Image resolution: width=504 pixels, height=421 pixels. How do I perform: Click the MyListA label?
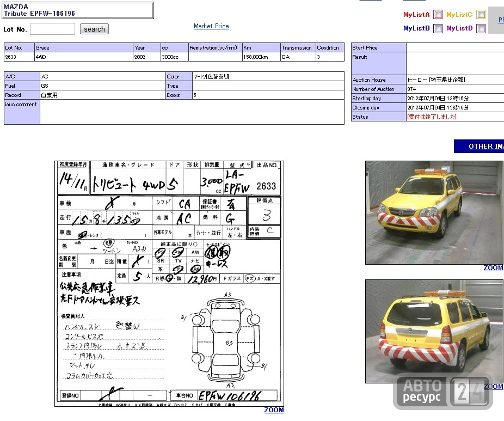[x=416, y=15]
